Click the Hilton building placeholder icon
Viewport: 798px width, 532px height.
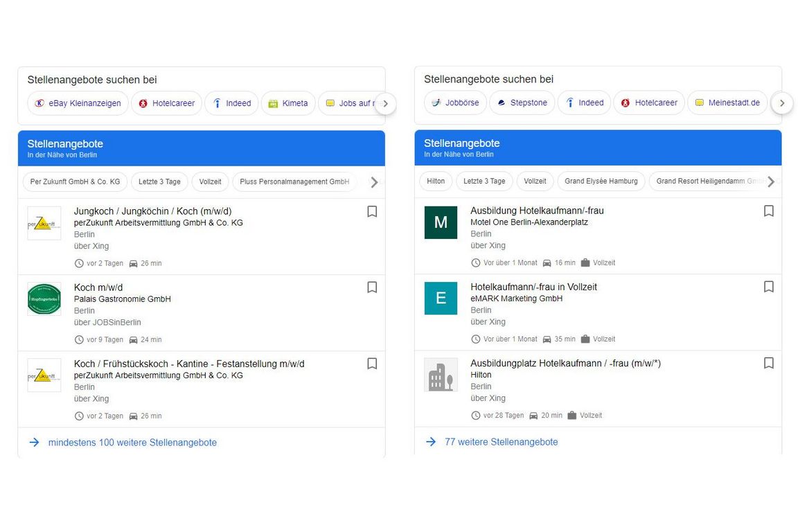click(441, 375)
